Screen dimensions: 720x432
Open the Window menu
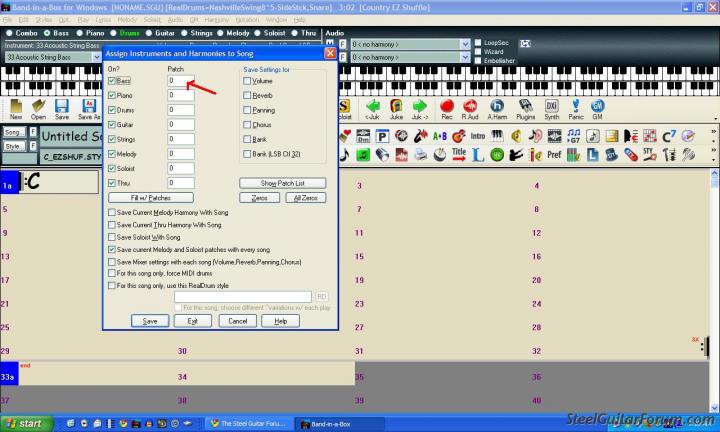pyautogui.click(x=276, y=20)
